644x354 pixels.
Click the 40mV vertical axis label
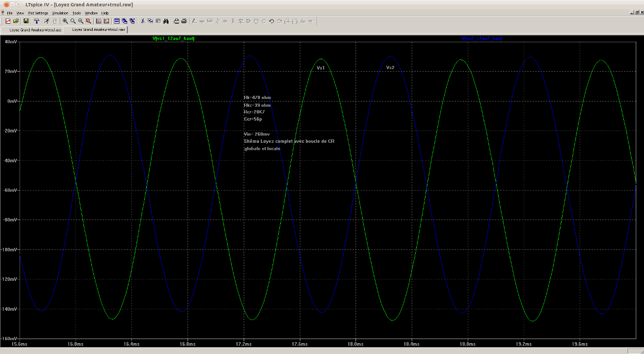(12, 42)
